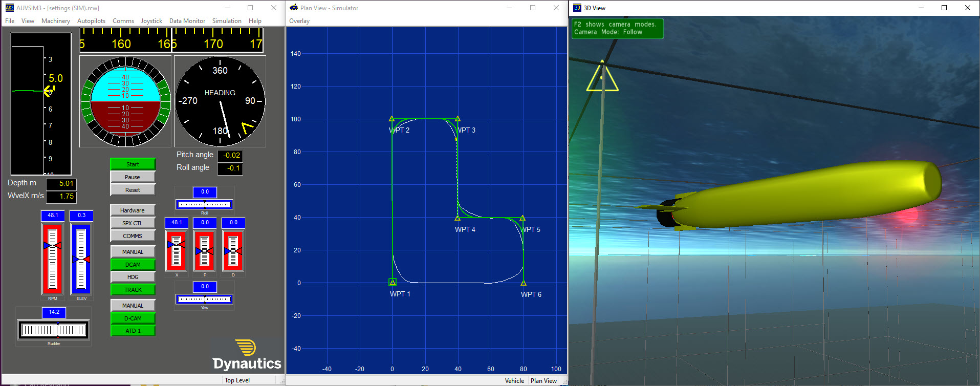Image resolution: width=980 pixels, height=386 pixels.
Task: Switch to the Vehicle tab
Action: 514,381
